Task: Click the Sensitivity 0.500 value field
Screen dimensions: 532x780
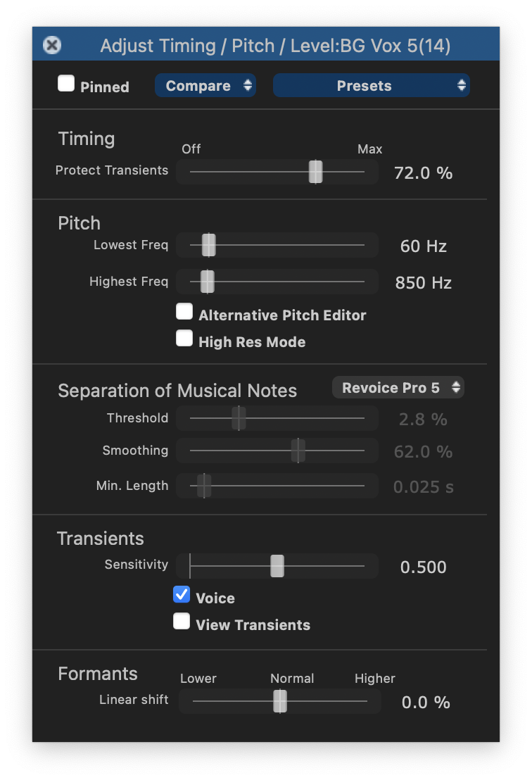Action: [423, 567]
